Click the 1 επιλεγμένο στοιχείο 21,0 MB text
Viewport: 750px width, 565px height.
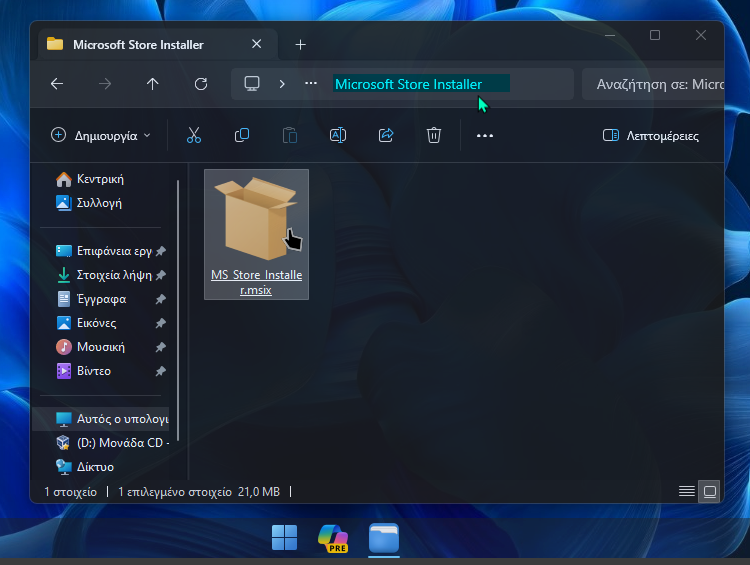tap(199, 492)
